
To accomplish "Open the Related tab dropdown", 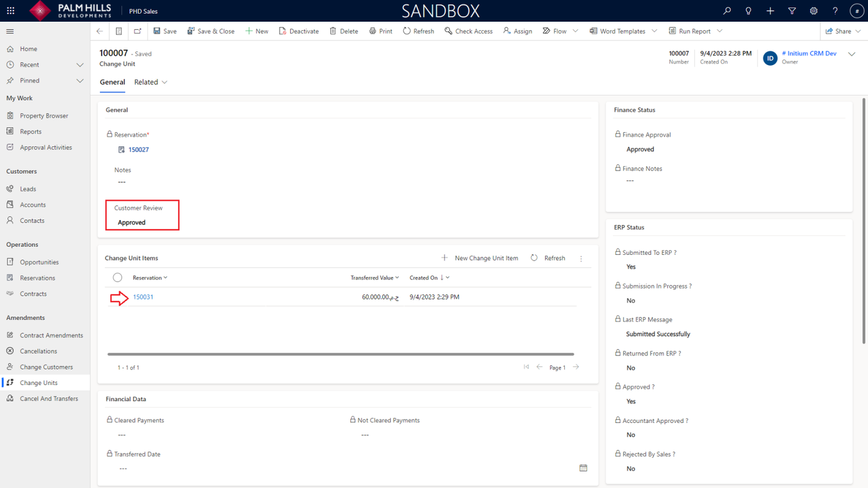I will pos(151,82).
